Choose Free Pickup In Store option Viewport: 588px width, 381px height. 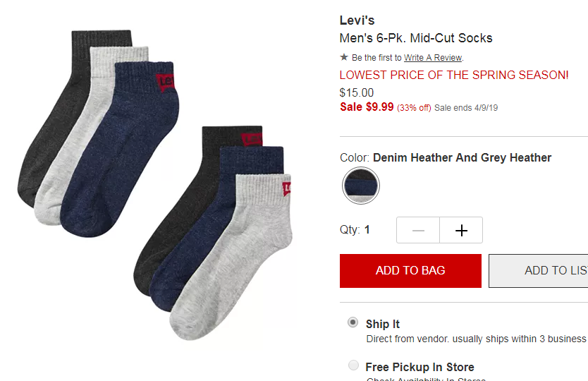(x=353, y=365)
